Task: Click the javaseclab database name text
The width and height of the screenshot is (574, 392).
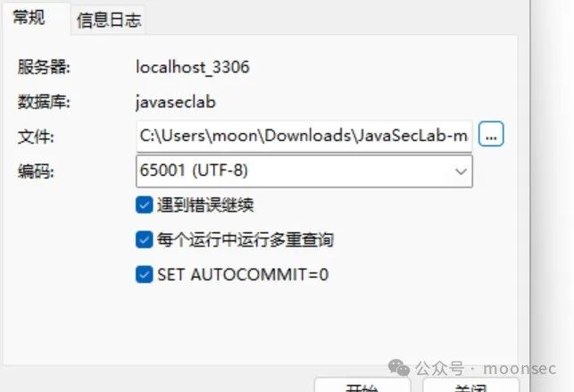Action: (176, 102)
